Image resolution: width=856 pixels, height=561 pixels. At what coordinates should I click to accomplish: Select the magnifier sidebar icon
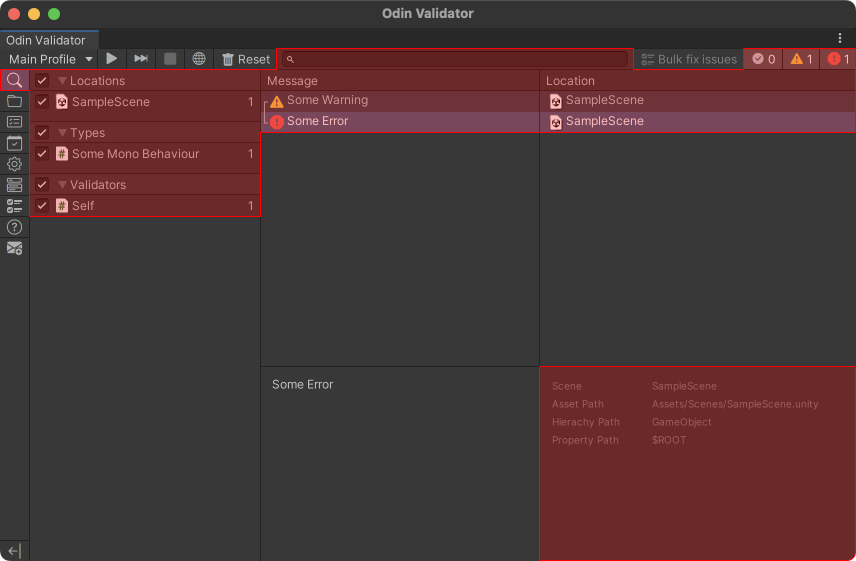click(x=14, y=81)
